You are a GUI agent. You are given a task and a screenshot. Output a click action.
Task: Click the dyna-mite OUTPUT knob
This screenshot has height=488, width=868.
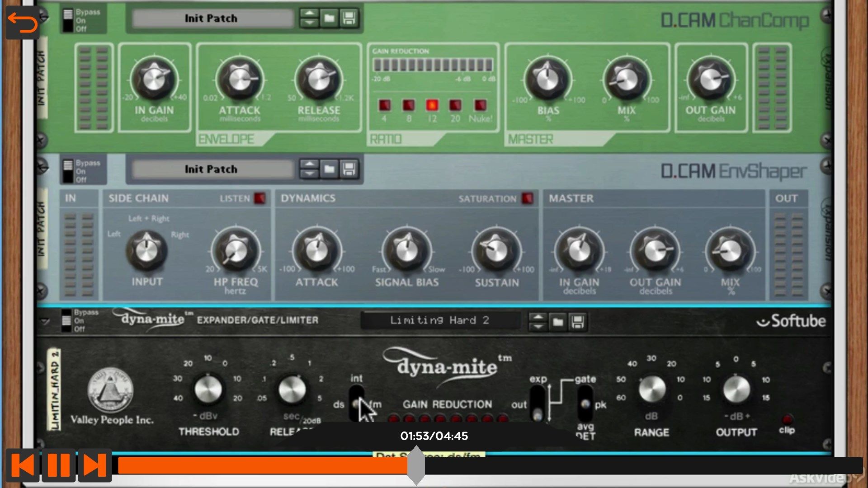click(x=736, y=389)
